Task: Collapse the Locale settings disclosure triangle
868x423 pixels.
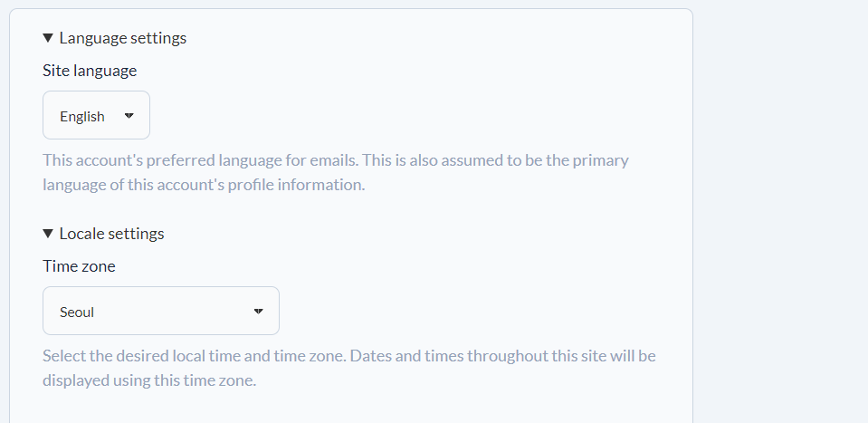Action: 48,234
